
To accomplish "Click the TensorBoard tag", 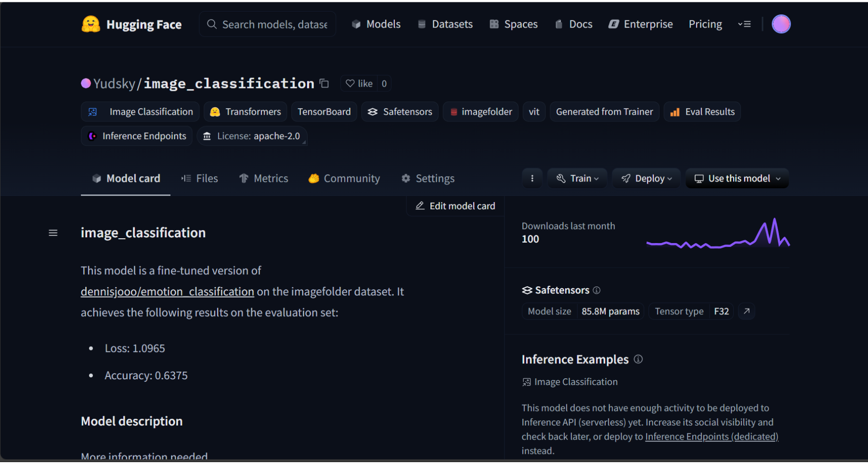I will (324, 112).
